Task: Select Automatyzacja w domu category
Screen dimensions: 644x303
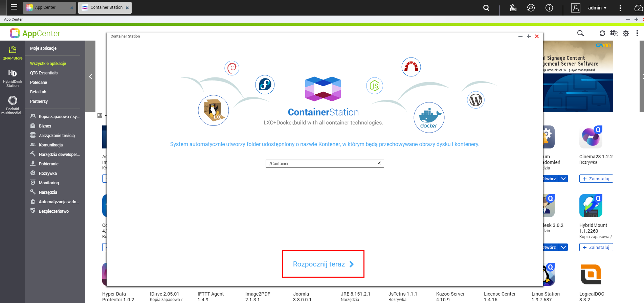Action: 55,202
